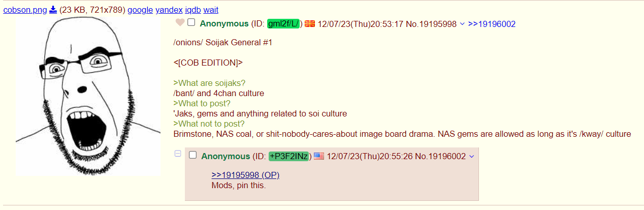
Task: Open post menu arrow for No.19196002
Action: pos(471,156)
